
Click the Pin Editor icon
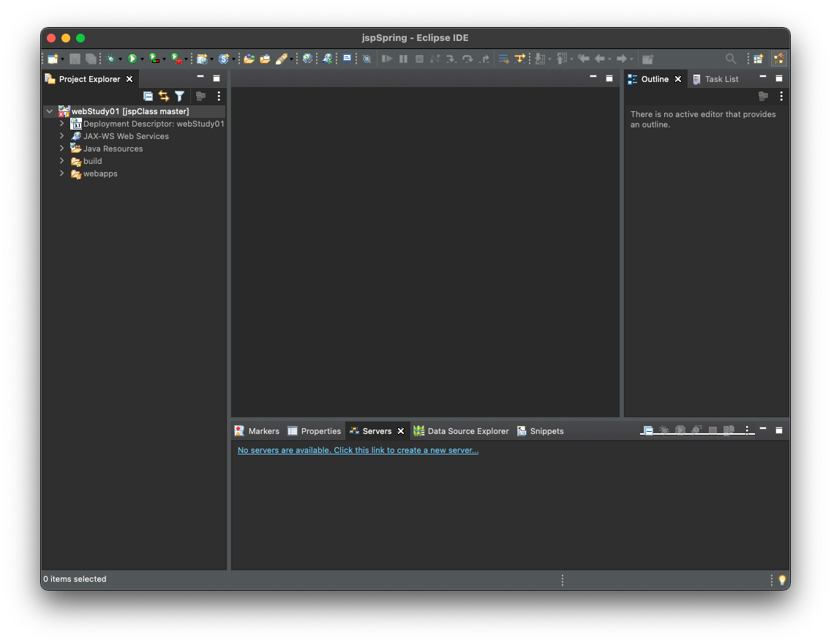pos(647,59)
